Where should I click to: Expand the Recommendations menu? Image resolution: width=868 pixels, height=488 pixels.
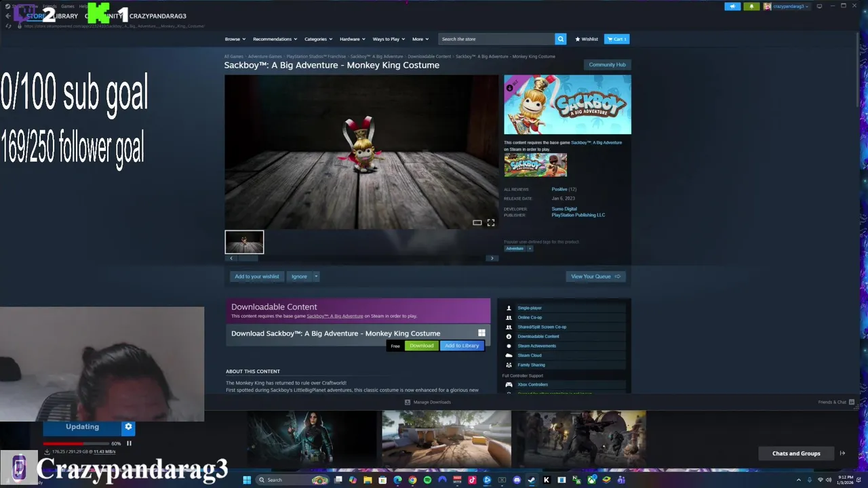coord(275,39)
